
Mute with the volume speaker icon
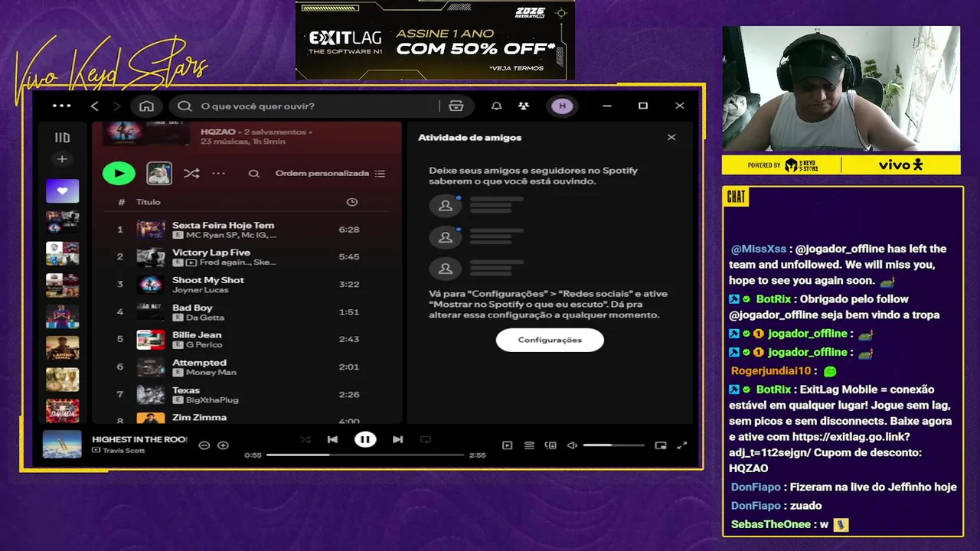(572, 445)
